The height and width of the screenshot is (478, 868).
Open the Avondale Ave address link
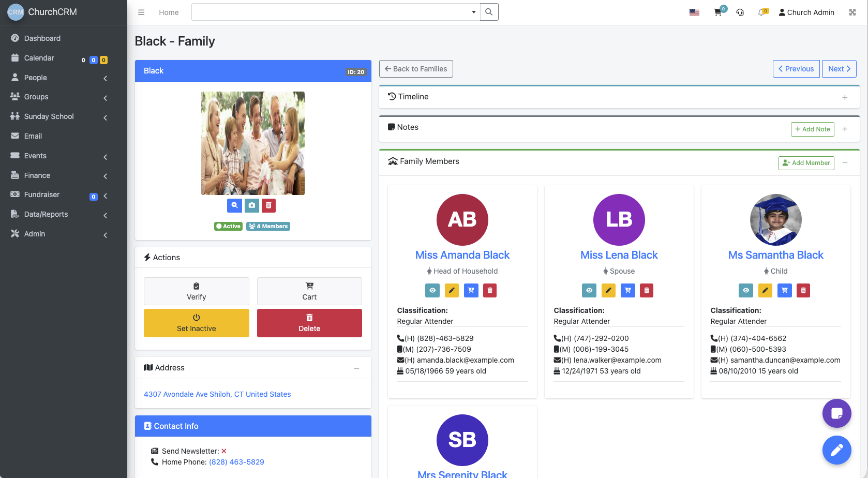[x=217, y=394]
